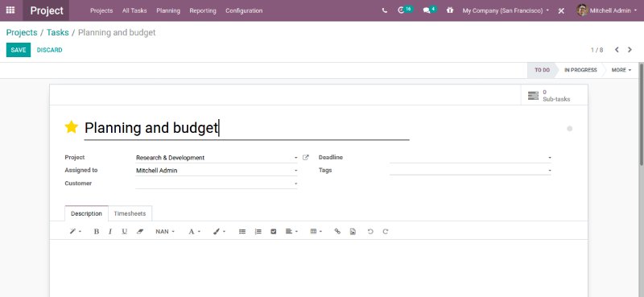Screen dimensions: 644x297
Task: Open Planning menu
Action: tap(168, 10)
